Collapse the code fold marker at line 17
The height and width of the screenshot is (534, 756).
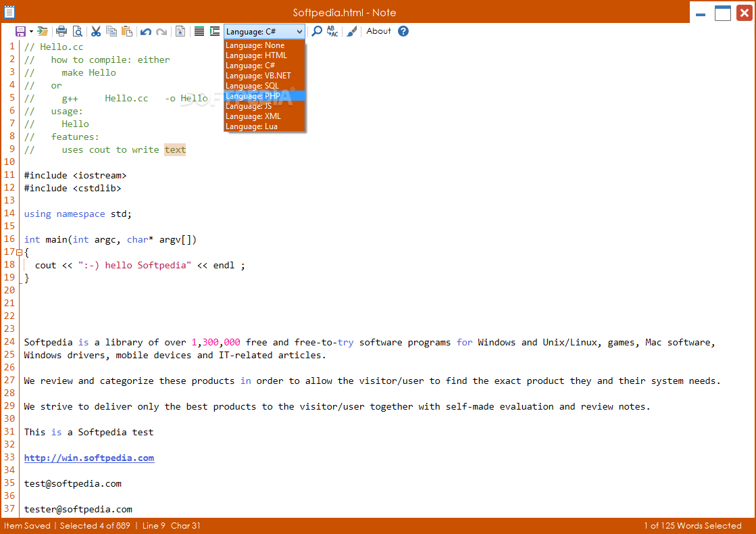point(20,252)
